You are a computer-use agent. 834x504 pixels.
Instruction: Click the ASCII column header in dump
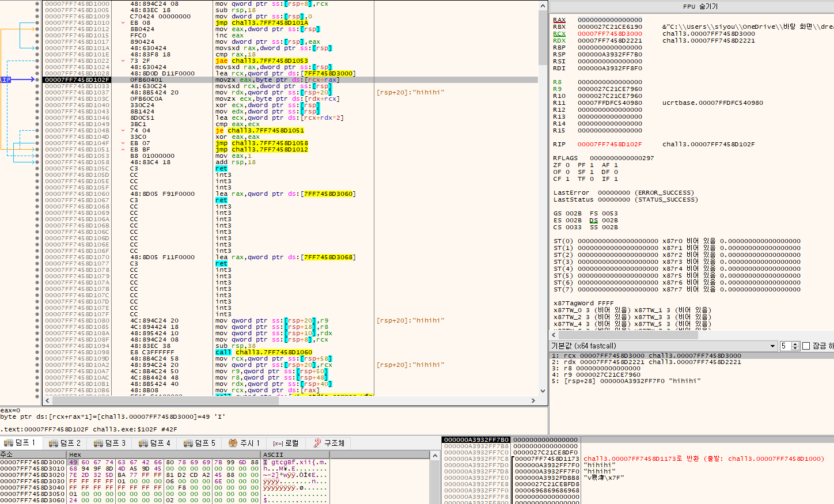295,454
